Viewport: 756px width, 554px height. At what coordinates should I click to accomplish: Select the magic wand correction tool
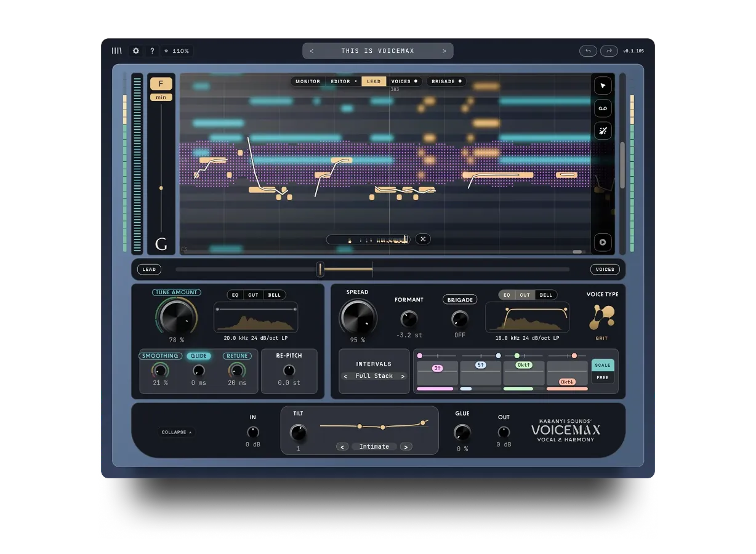603,130
